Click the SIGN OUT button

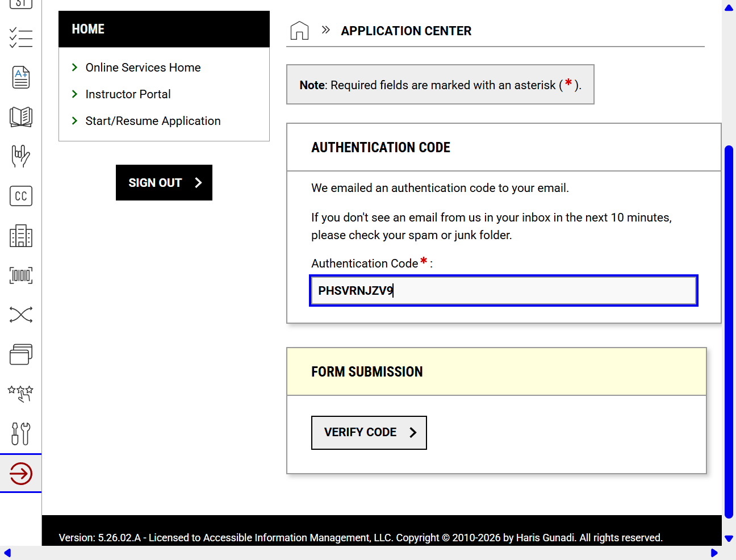click(x=164, y=183)
